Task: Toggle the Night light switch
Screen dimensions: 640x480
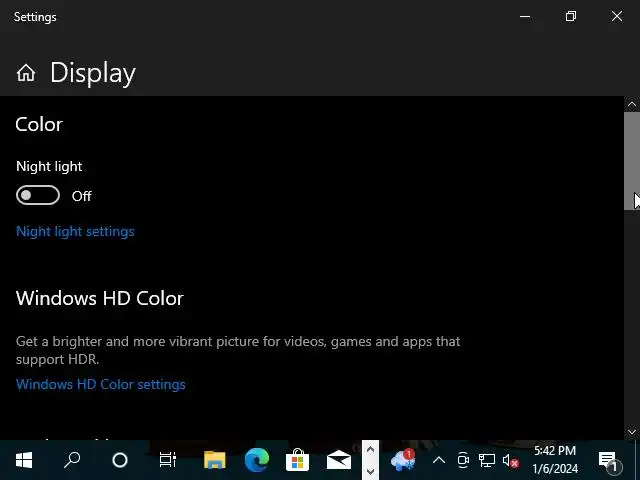Action: [38, 196]
